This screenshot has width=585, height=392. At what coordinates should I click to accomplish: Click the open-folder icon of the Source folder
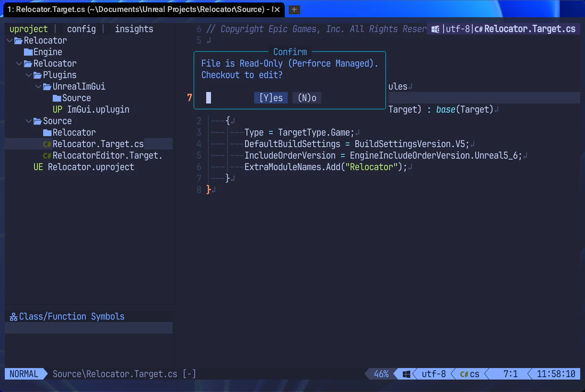pyautogui.click(x=38, y=121)
